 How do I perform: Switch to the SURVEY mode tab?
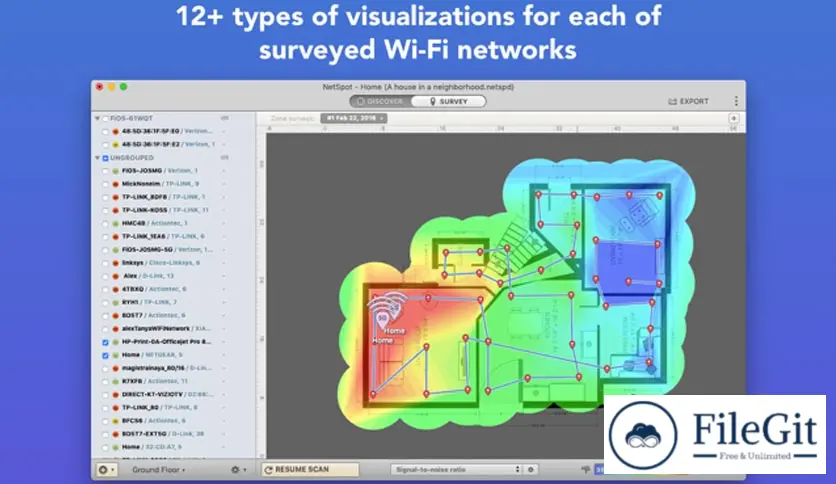pyautogui.click(x=448, y=101)
